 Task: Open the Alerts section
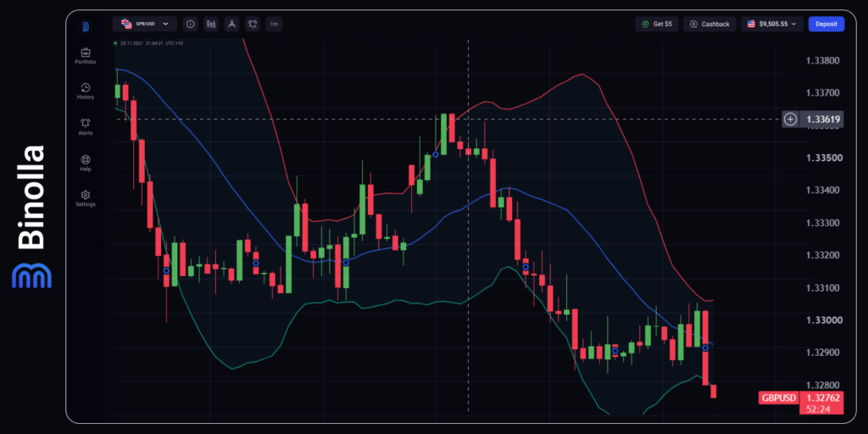coord(86,127)
